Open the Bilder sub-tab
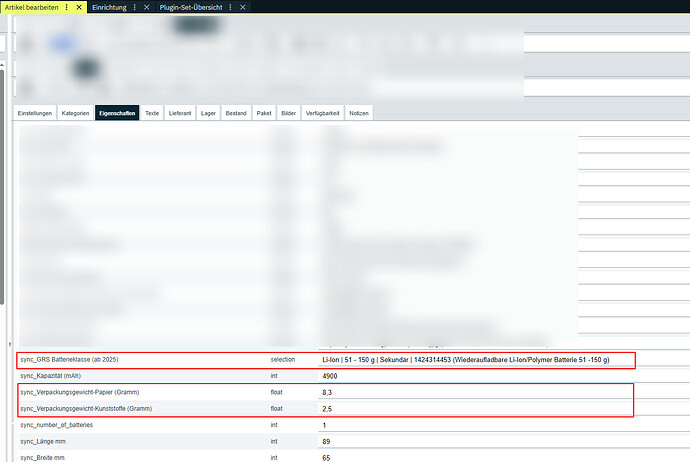 [x=289, y=114]
